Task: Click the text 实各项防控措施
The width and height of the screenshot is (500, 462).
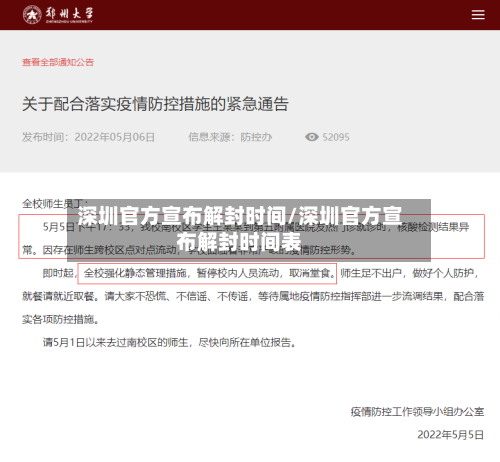Action: (x=61, y=319)
